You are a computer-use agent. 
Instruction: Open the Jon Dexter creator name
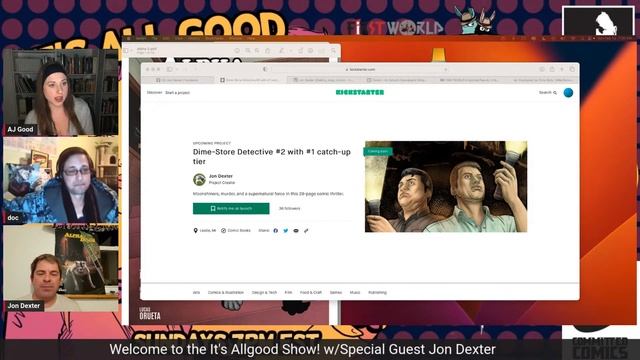[x=221, y=176]
